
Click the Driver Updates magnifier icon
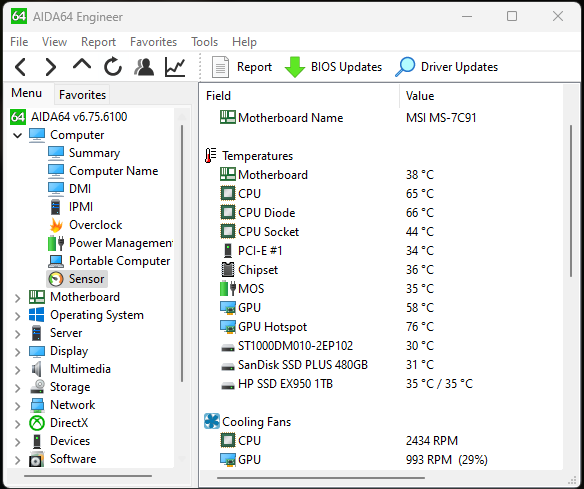tap(405, 67)
